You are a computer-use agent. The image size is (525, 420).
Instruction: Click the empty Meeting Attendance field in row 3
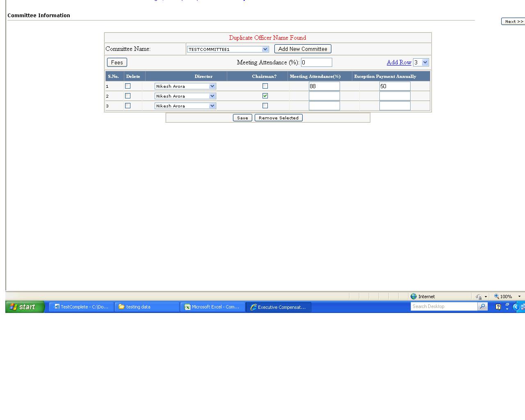tap(324, 106)
